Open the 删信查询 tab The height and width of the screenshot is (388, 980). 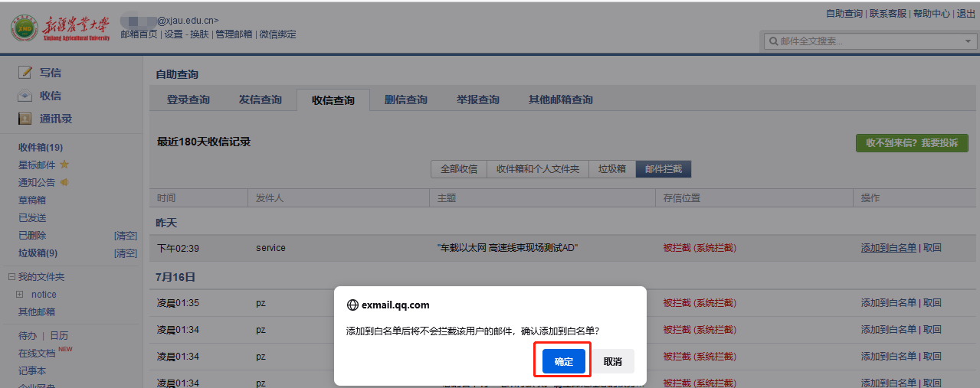coord(406,100)
